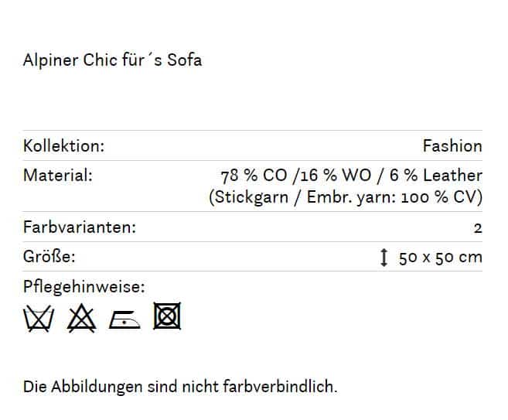Image resolution: width=508 pixels, height=420 pixels.
Task: Click the 'Die Abbildungen sind nicht farbverbindlich' note
Action: 180,387
